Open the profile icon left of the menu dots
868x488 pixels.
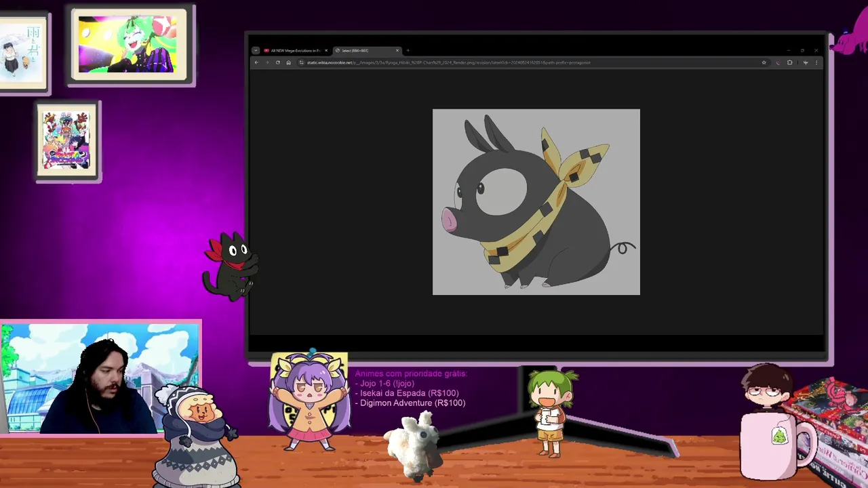point(805,62)
